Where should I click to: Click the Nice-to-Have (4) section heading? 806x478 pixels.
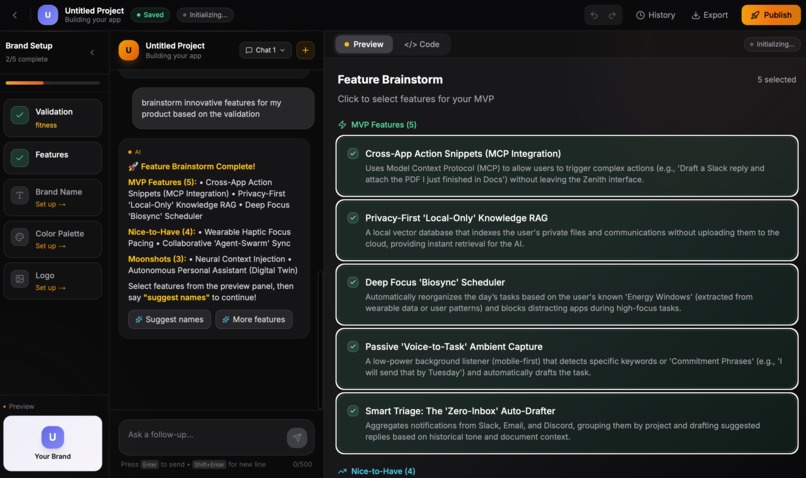(x=383, y=471)
